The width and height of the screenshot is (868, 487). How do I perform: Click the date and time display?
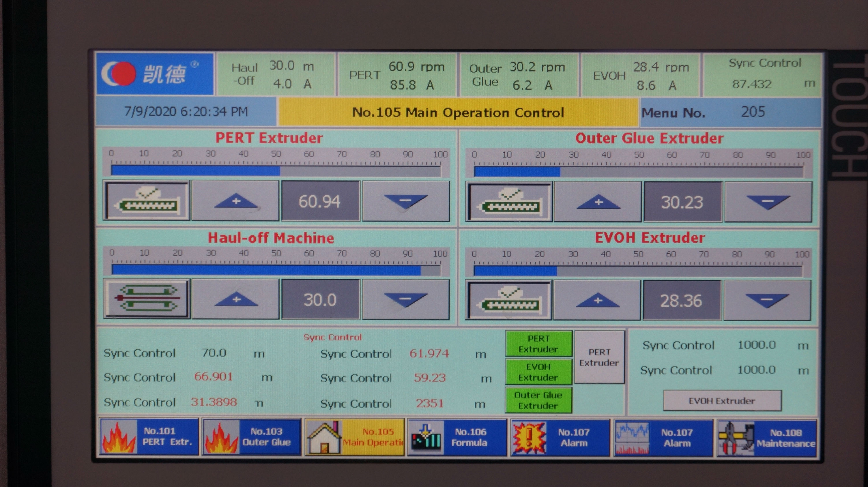186,111
